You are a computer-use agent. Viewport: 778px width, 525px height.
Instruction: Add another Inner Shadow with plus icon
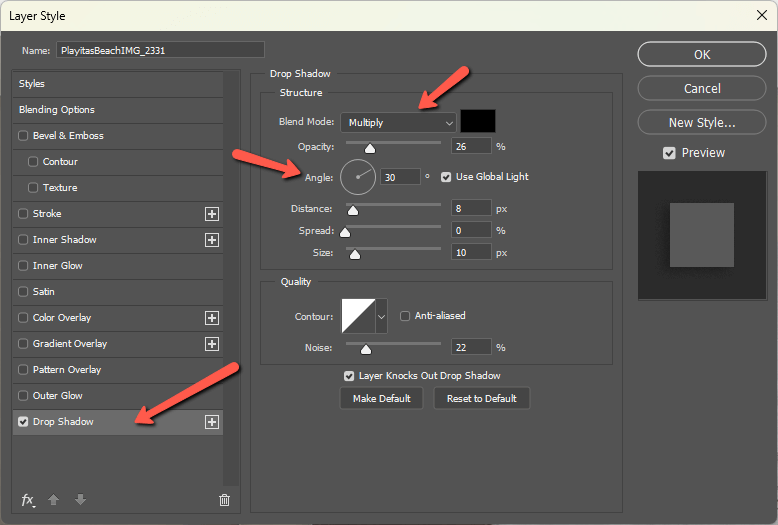click(x=212, y=240)
